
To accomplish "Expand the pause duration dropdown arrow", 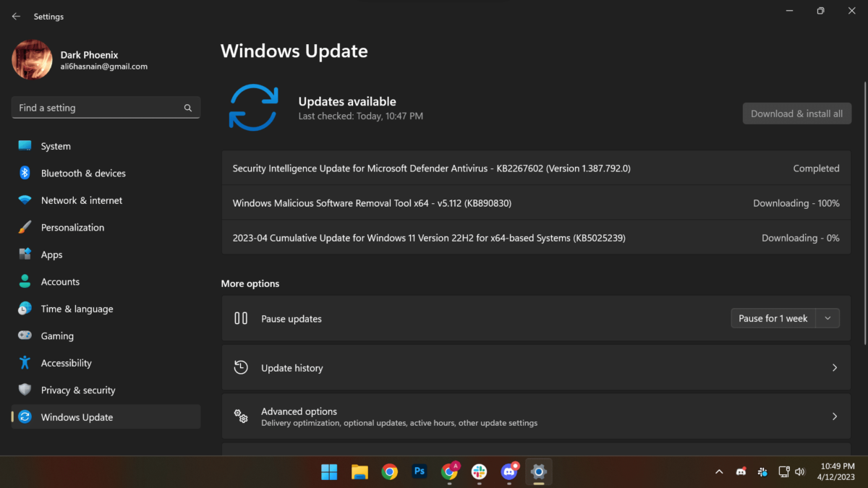I will coord(827,318).
